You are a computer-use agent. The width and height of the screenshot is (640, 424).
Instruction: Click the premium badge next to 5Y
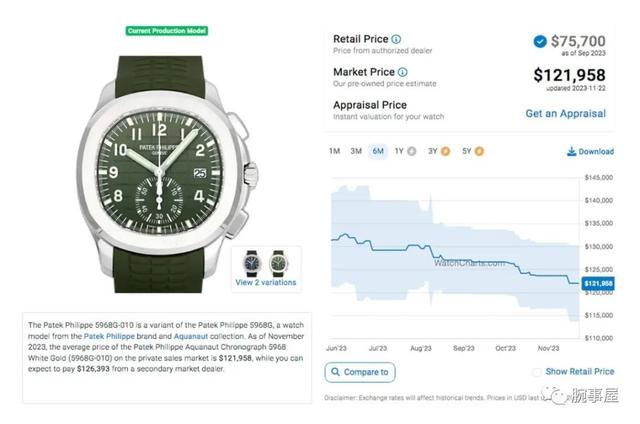[x=479, y=151]
